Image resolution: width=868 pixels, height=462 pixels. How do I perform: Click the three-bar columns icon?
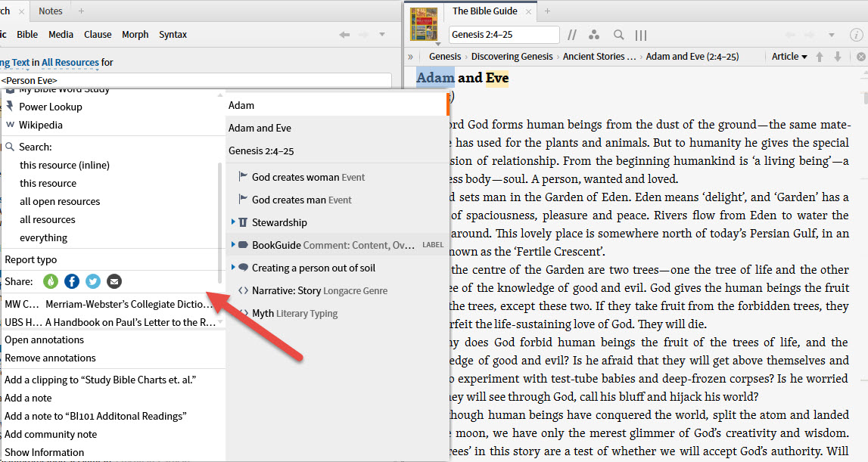641,36
